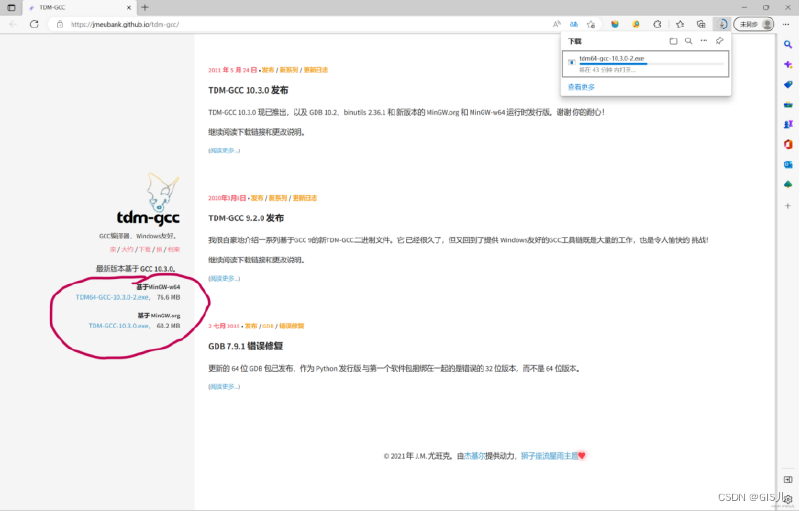Click 大约 about navigation link

[127, 249]
